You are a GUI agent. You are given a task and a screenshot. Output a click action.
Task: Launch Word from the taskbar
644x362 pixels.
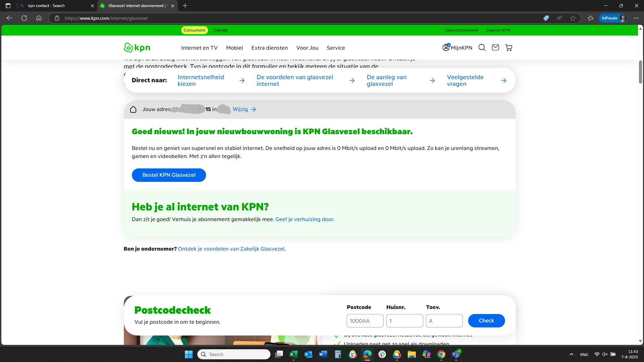point(323,354)
